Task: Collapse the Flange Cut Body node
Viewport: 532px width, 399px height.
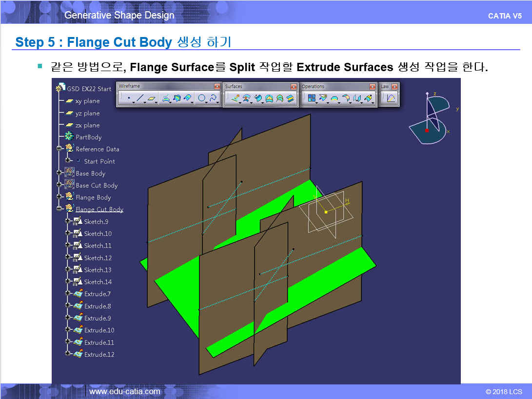Action: [x=59, y=209]
